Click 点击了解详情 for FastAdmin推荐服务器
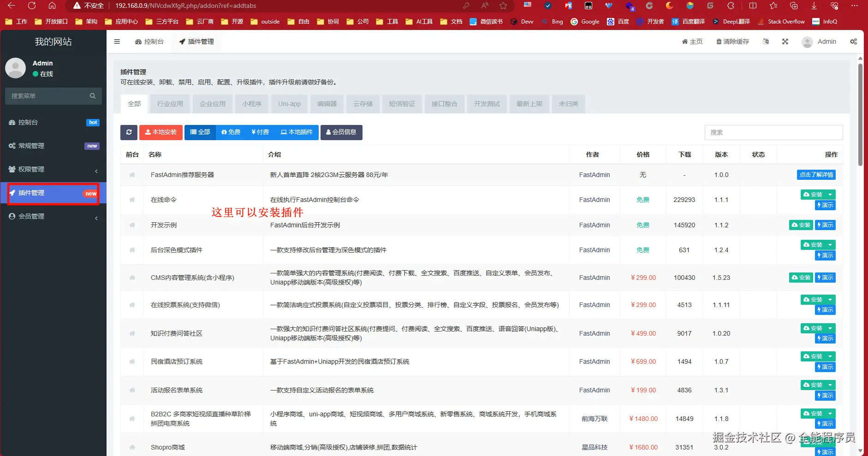Image resolution: width=868 pixels, height=456 pixels. pyautogui.click(x=816, y=175)
